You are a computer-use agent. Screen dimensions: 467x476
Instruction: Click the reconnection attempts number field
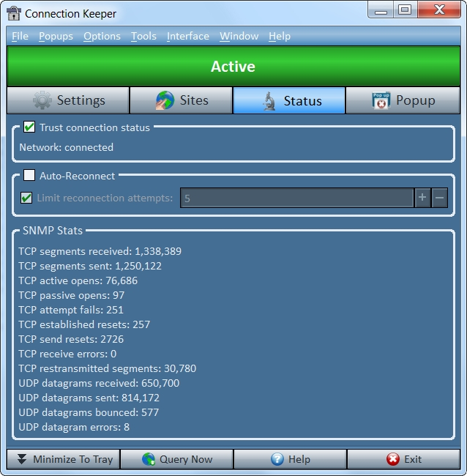pos(297,198)
